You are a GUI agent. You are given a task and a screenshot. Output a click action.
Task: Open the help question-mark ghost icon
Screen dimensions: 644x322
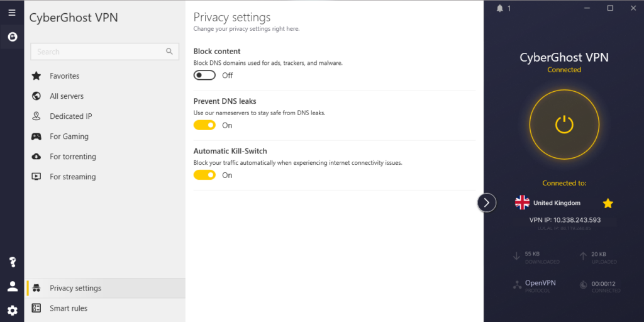13,262
